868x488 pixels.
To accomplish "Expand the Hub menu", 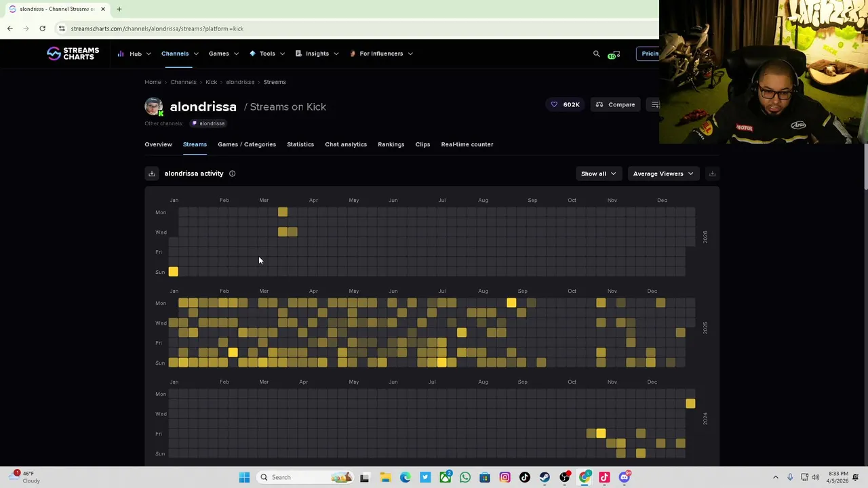I will tap(134, 54).
